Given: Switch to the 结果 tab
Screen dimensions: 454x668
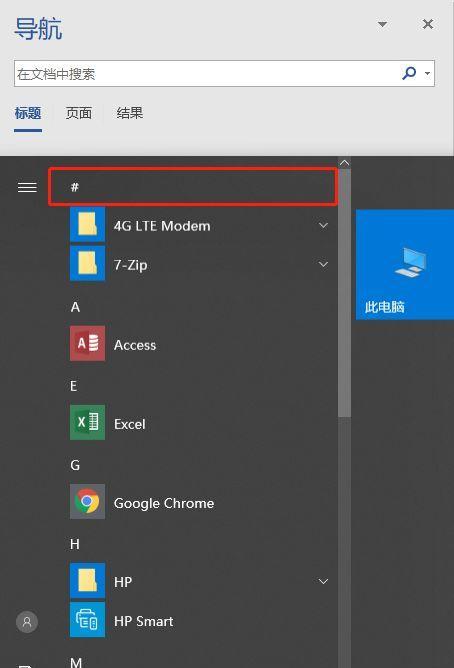Looking at the screenshot, I should tap(129, 113).
